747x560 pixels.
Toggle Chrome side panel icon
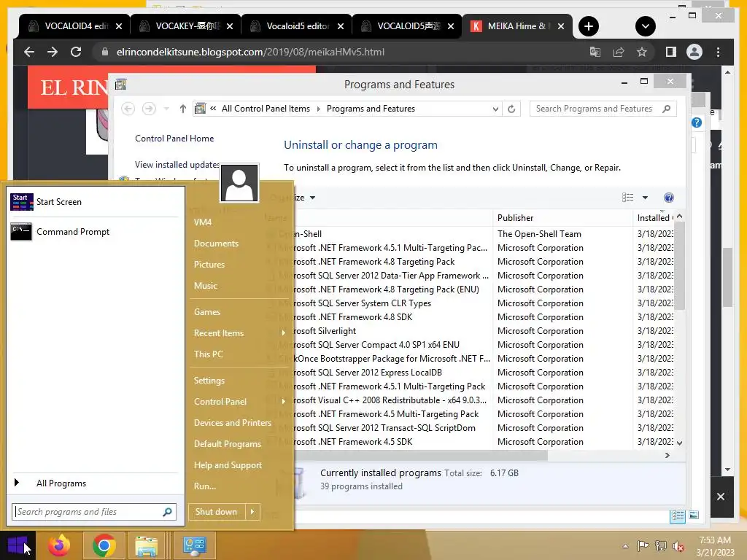[x=671, y=52]
